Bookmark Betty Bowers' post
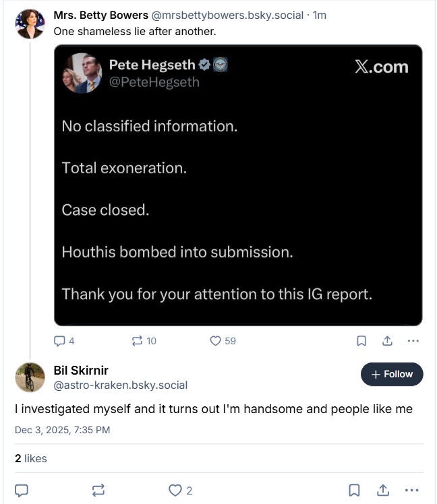This screenshot has width=437, height=504. (361, 341)
